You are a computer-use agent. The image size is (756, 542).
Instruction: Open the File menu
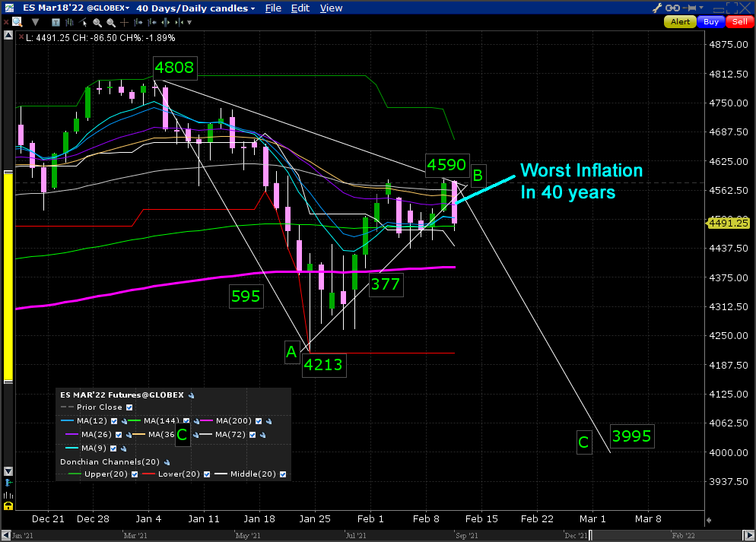(x=273, y=8)
